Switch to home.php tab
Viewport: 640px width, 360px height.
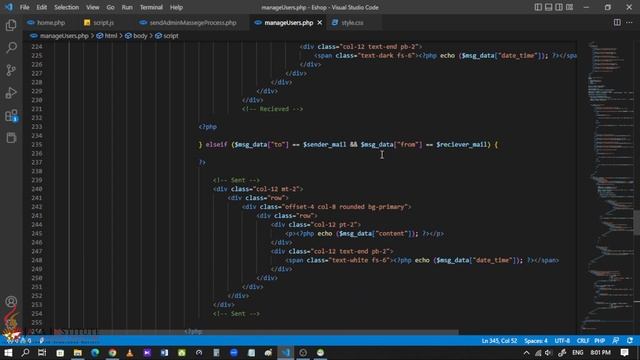tap(46, 22)
